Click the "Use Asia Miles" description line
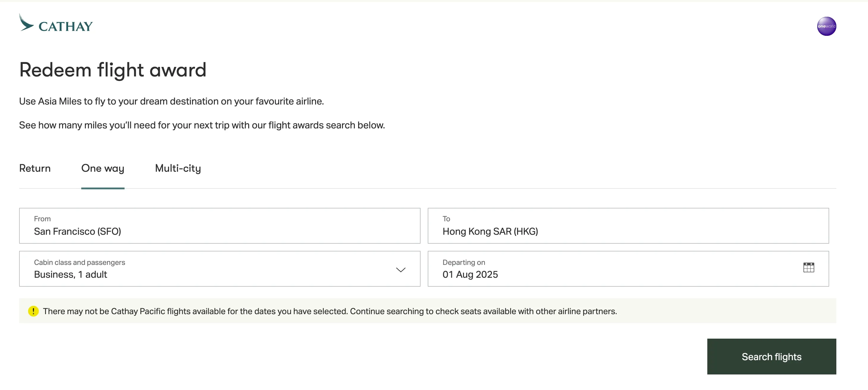 point(171,101)
